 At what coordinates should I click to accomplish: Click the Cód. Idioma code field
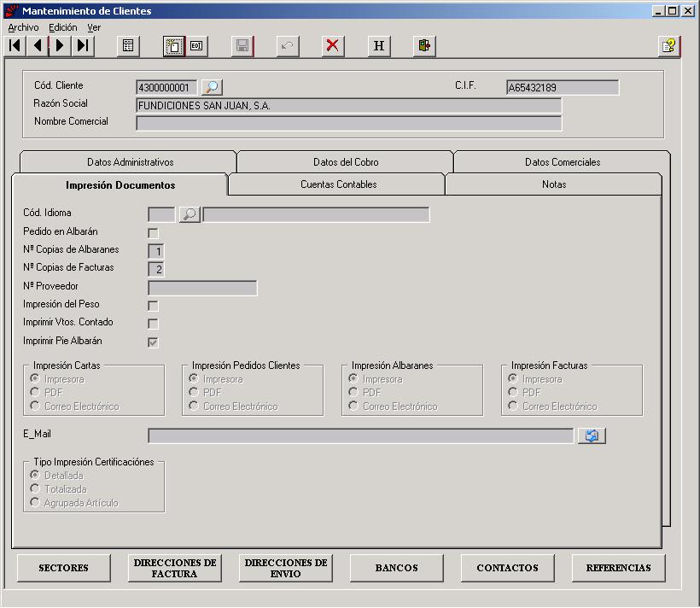[161, 214]
